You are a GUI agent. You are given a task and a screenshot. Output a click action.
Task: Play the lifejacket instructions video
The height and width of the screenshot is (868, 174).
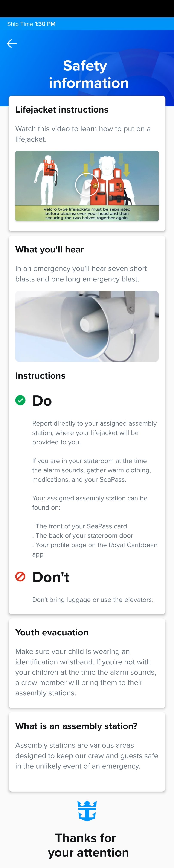coord(87,185)
